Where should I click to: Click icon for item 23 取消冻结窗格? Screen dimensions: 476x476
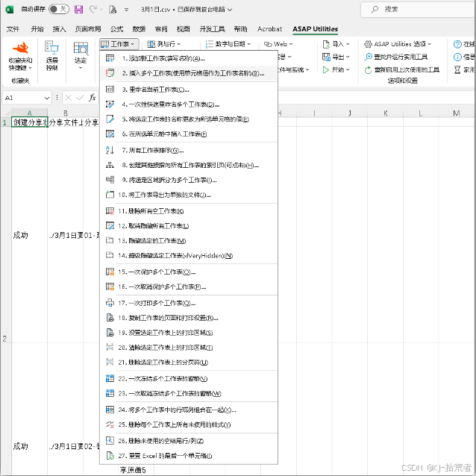pos(110,393)
